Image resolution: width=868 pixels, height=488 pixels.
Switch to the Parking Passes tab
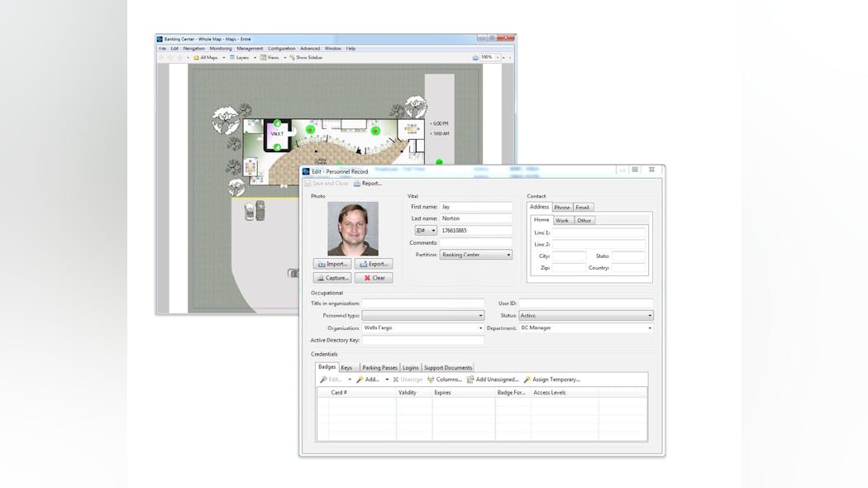click(379, 367)
